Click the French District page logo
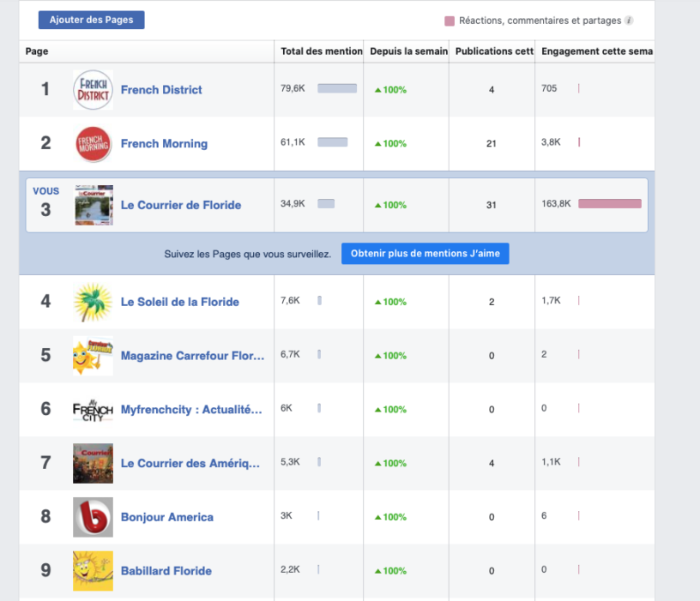 93,90
